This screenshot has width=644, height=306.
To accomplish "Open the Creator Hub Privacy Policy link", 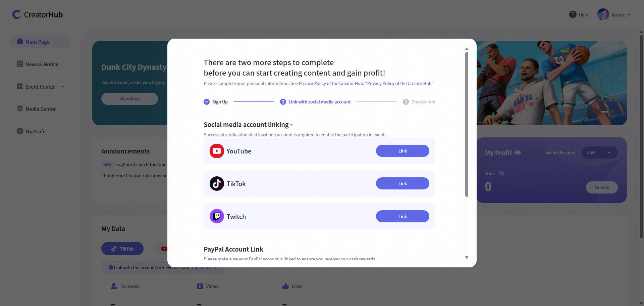I will 366,83.
